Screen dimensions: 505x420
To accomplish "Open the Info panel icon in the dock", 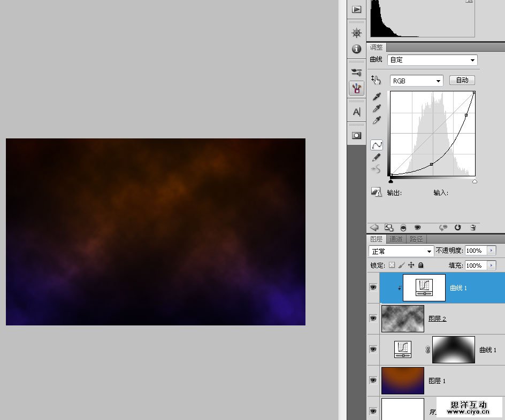I will [356, 49].
